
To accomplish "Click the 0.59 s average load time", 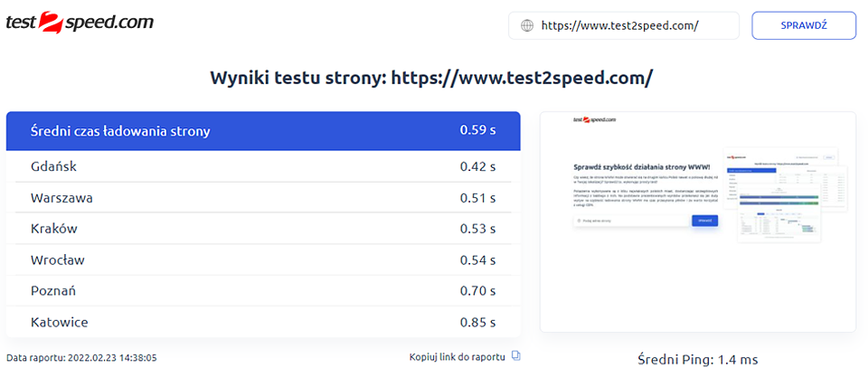I will (477, 131).
